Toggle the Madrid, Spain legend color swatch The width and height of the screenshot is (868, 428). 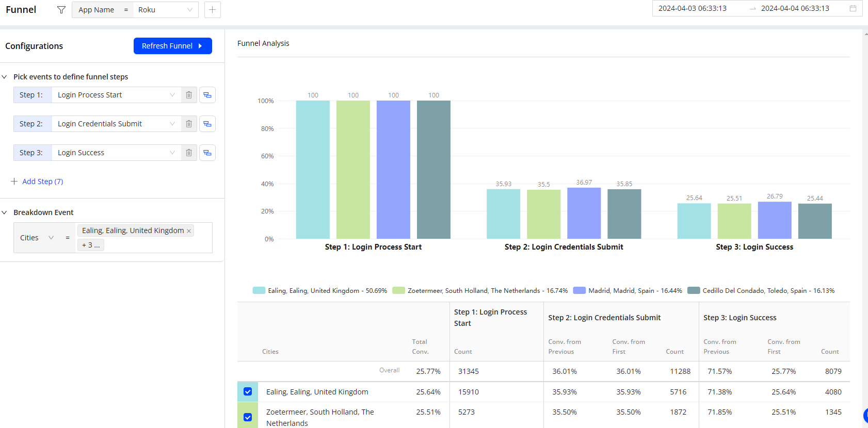point(579,290)
